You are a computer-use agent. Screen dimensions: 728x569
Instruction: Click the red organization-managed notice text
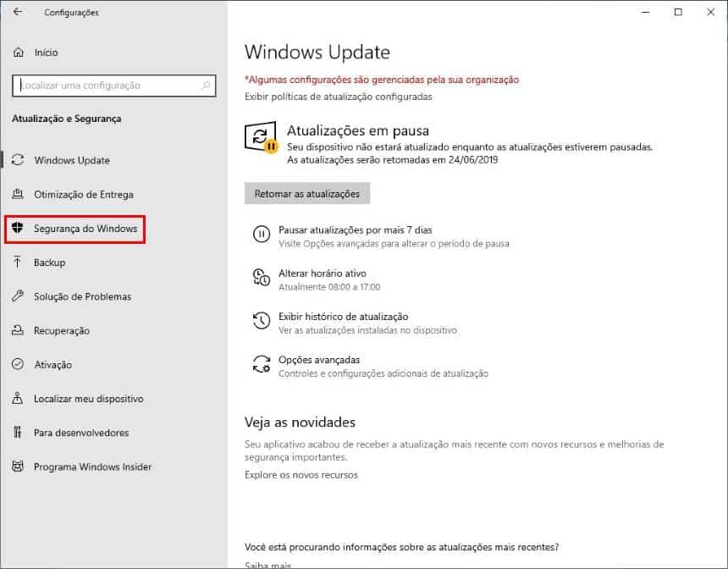(382, 80)
